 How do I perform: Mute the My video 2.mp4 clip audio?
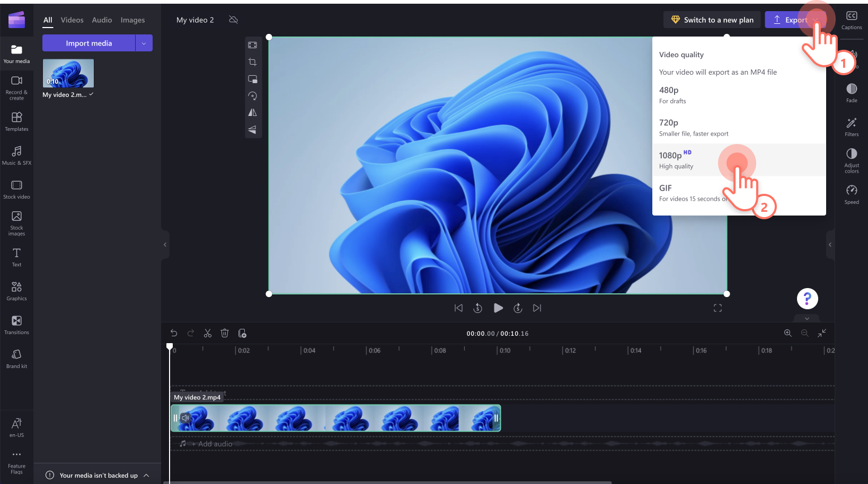click(185, 418)
